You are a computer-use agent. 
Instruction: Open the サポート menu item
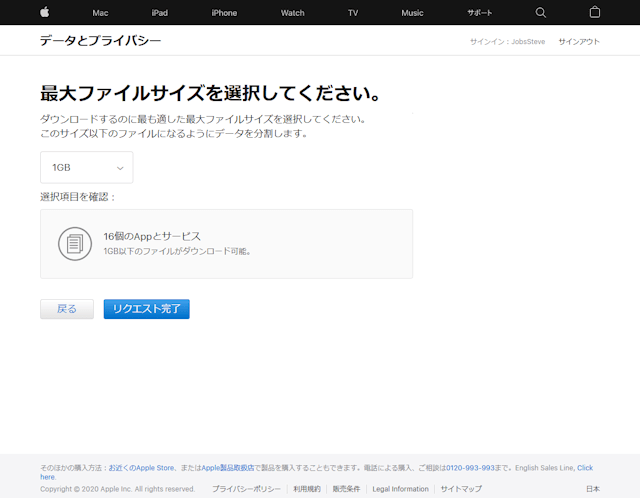480,13
